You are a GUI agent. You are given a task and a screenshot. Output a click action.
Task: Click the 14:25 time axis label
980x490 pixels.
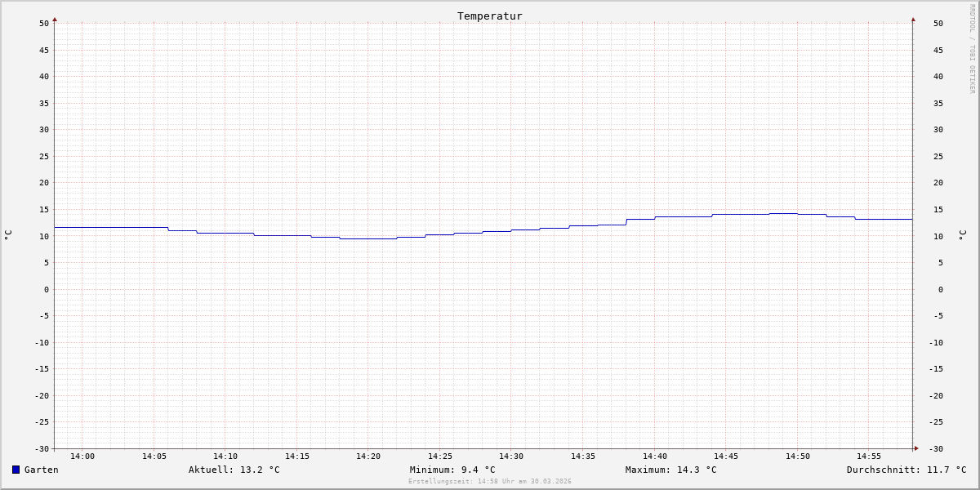tap(440, 456)
